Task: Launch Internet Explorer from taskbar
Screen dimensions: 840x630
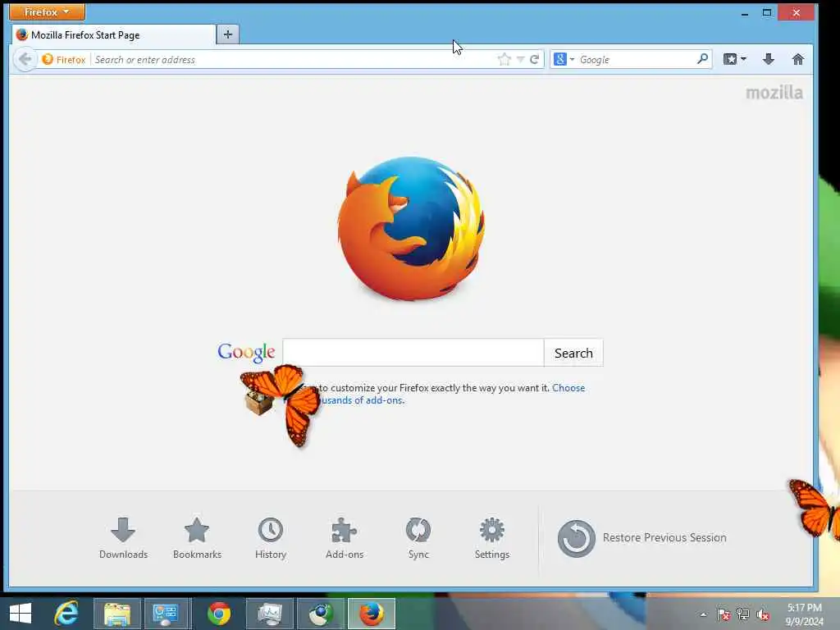Action: click(66, 614)
